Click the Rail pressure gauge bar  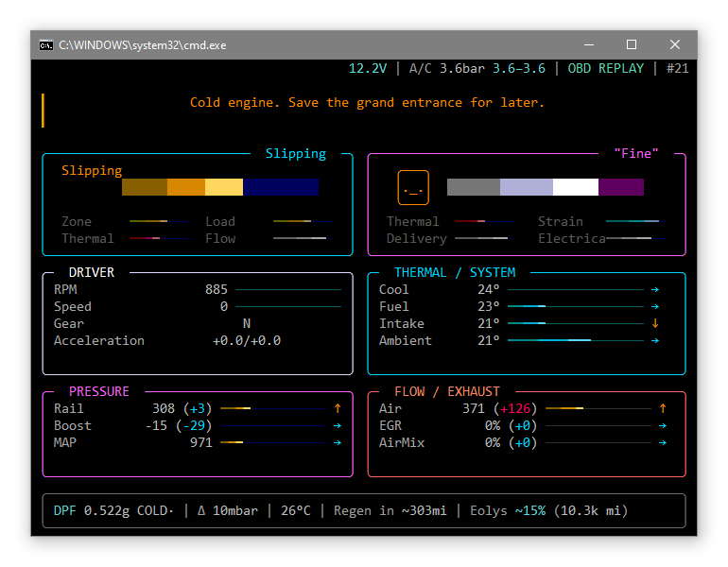pyautogui.click(x=273, y=408)
